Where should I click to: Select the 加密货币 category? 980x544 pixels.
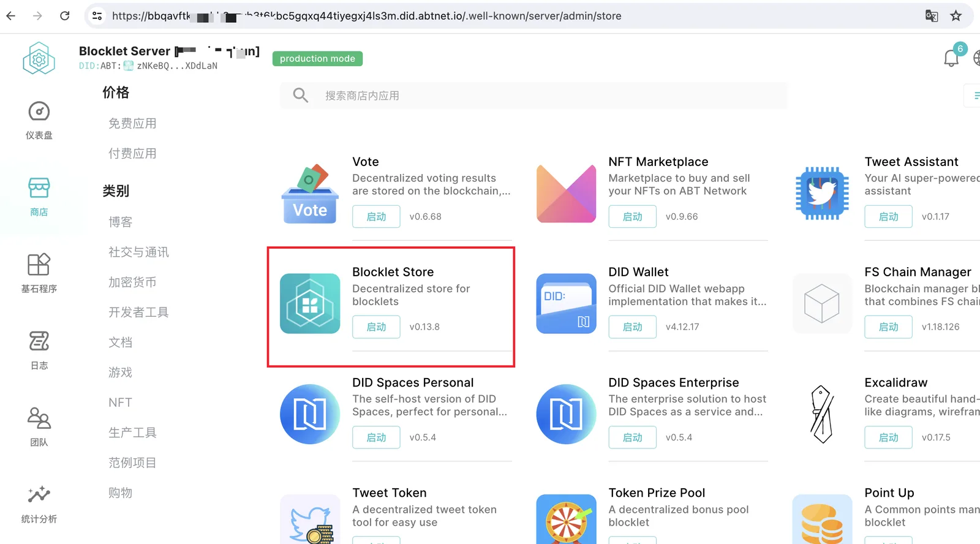click(x=132, y=282)
